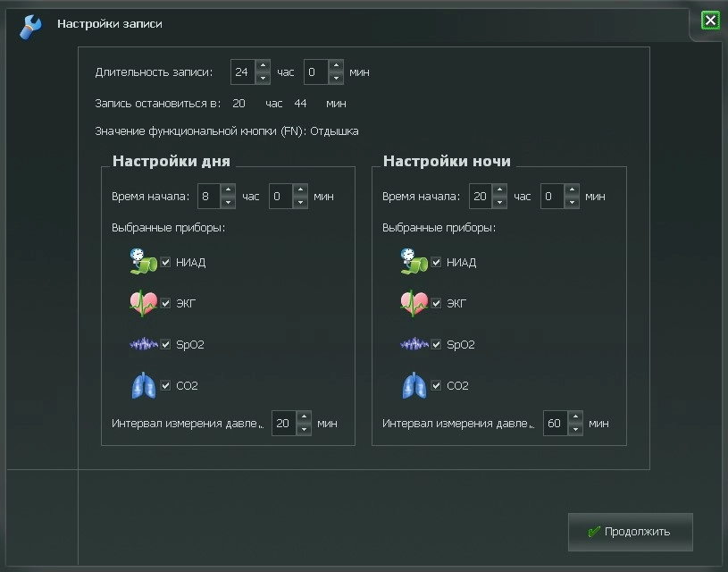
Task: Click the Продолжить button
Action: point(630,532)
